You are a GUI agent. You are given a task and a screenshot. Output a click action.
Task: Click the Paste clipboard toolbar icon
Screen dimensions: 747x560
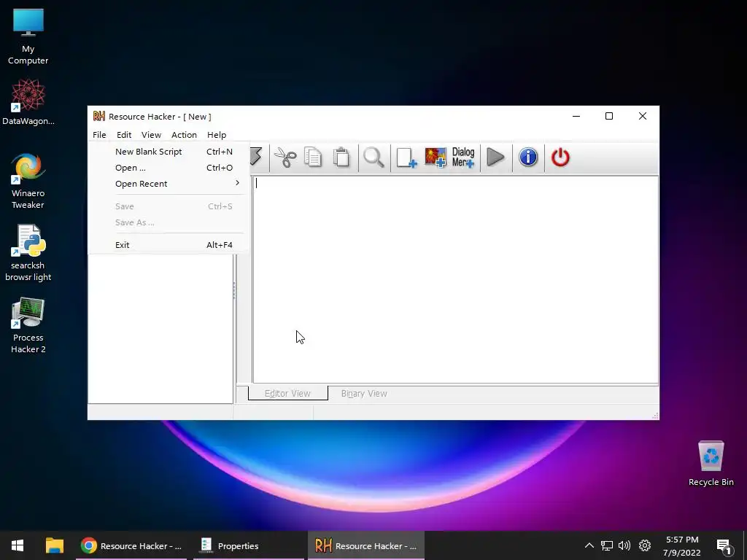[x=341, y=157]
